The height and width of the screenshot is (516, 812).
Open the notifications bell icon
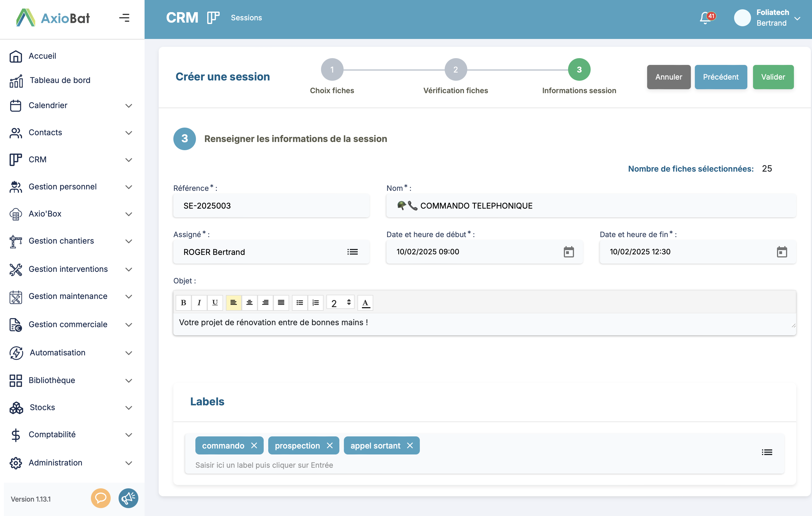pyautogui.click(x=706, y=18)
